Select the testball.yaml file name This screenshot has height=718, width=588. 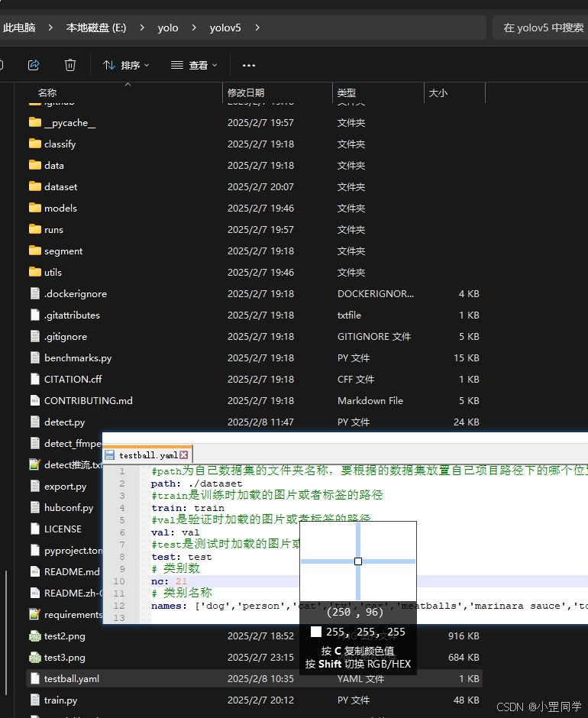[72, 678]
